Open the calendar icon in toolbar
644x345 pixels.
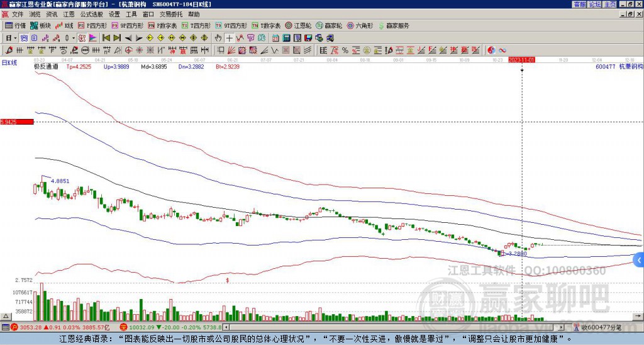coord(275,38)
